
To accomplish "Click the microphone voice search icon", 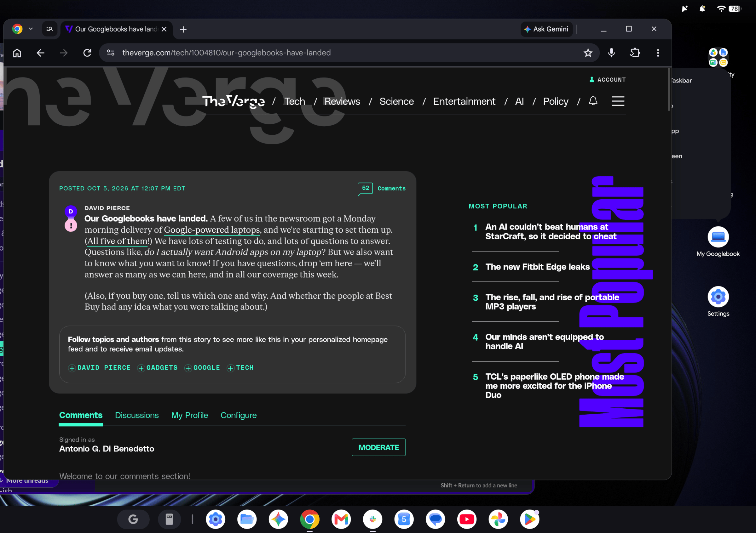I will [x=611, y=53].
